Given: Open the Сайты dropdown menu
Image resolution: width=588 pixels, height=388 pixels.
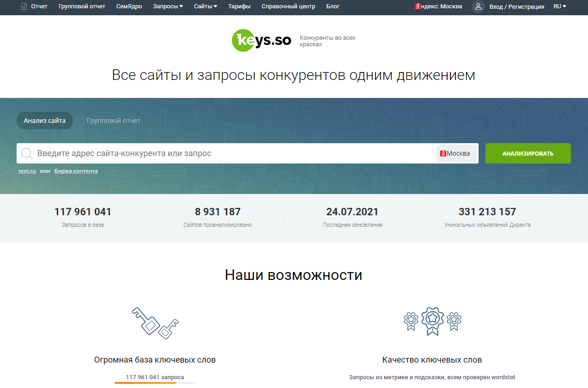Looking at the screenshot, I should pyautogui.click(x=205, y=6).
